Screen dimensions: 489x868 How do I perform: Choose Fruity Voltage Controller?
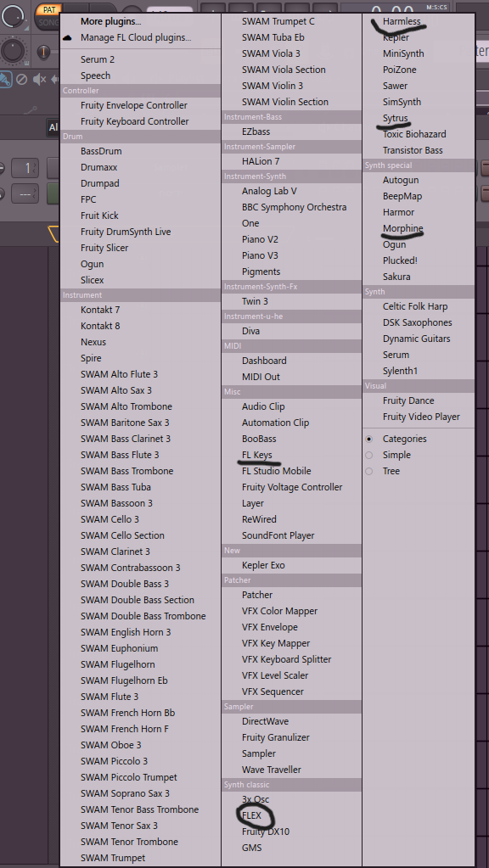[x=292, y=487]
